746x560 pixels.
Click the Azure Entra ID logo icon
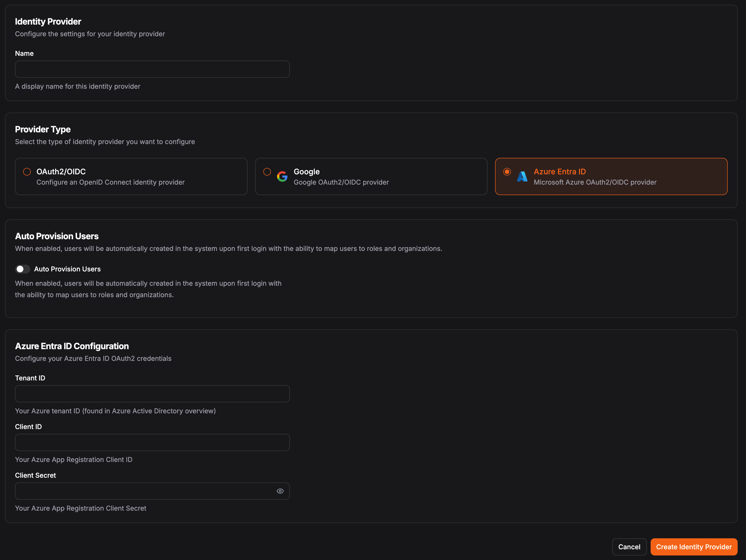click(x=522, y=176)
